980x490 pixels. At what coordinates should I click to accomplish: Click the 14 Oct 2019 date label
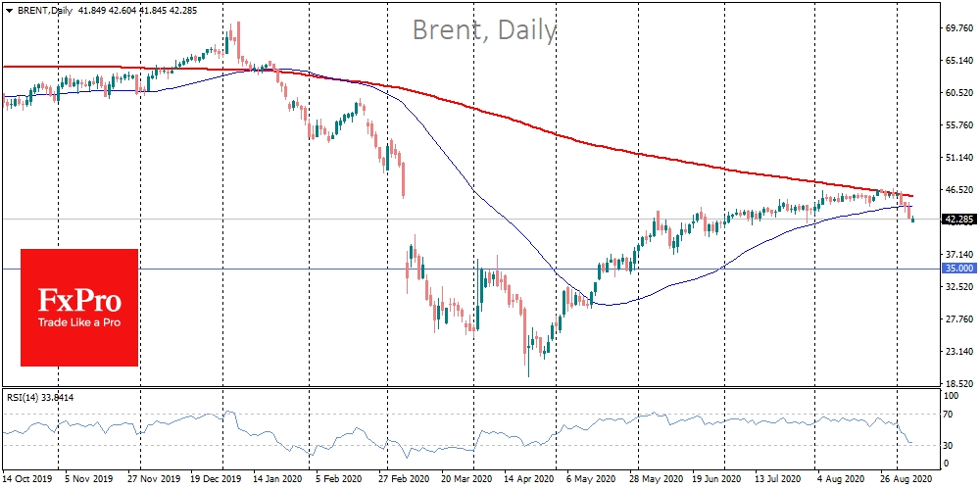point(26,477)
